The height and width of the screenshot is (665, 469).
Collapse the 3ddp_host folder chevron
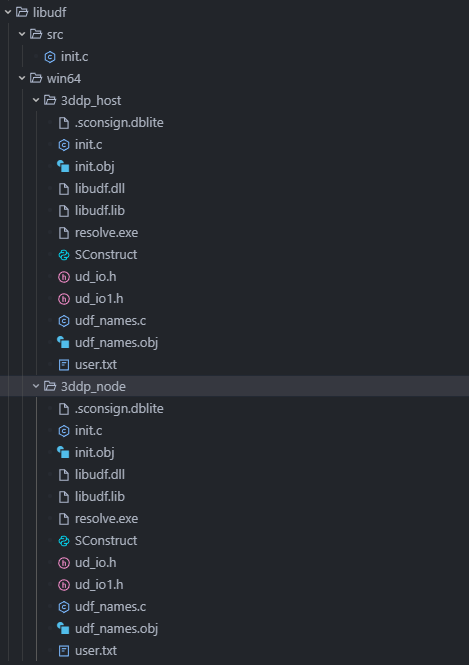[x=36, y=101]
